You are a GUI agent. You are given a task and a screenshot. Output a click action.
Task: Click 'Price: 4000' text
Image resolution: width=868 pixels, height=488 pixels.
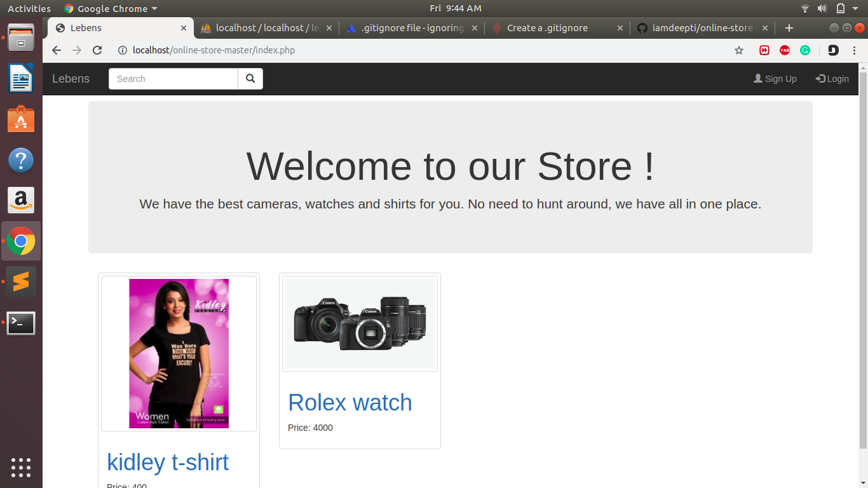310,428
